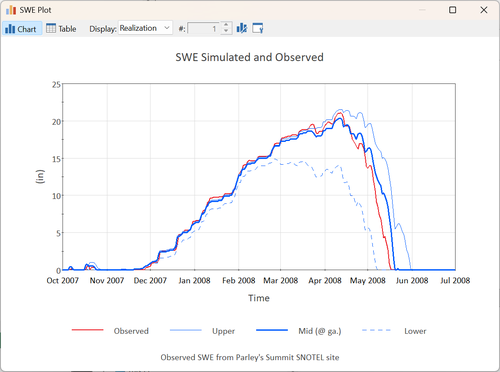500x372 pixels.
Task: Click the '20' y-axis tick label
Action: click(x=56, y=122)
